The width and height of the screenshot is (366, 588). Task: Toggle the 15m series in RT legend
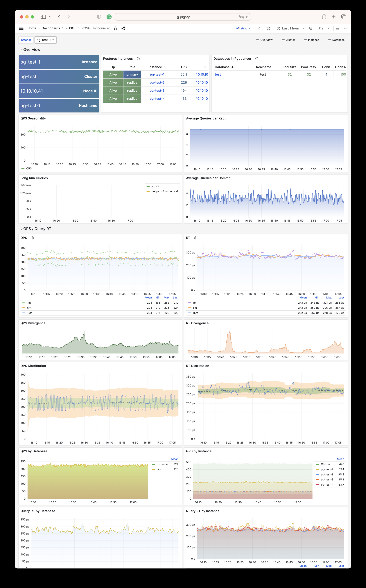195,313
